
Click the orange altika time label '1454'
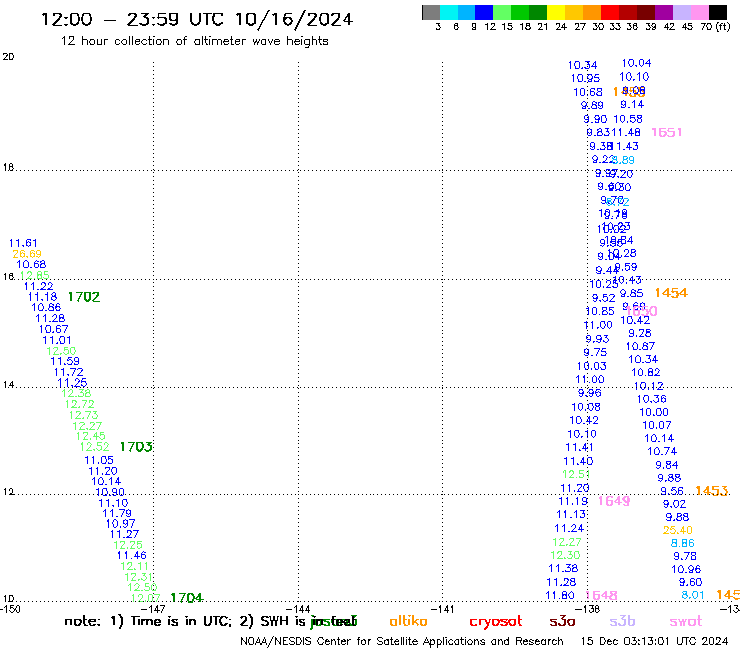tap(671, 293)
